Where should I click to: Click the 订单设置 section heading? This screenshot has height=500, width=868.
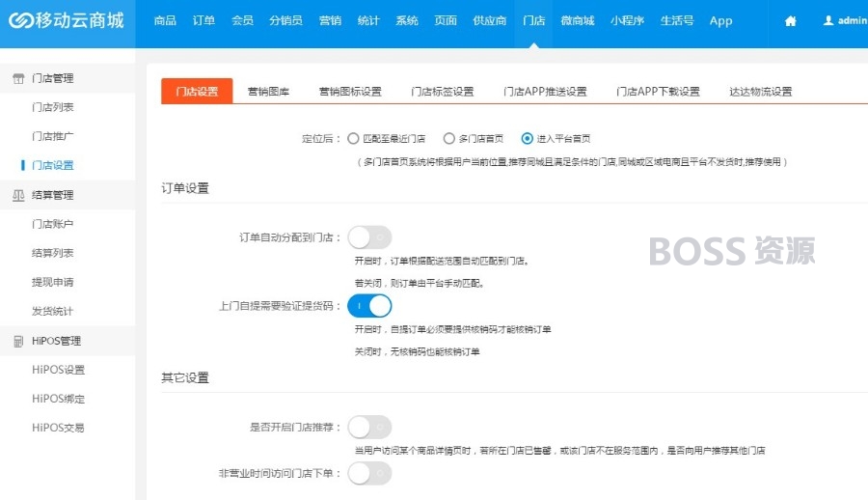coord(185,188)
